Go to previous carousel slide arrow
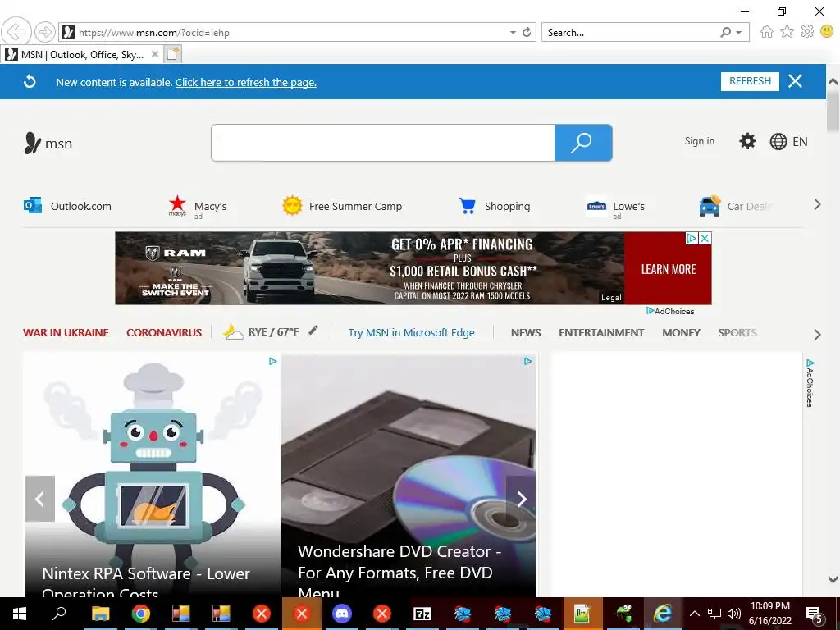Screen dimensions: 840x630 point(40,499)
